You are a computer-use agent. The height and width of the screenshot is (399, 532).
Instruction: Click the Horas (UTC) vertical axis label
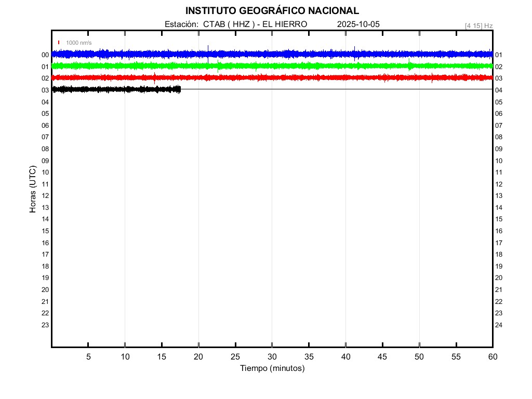pos(33,189)
